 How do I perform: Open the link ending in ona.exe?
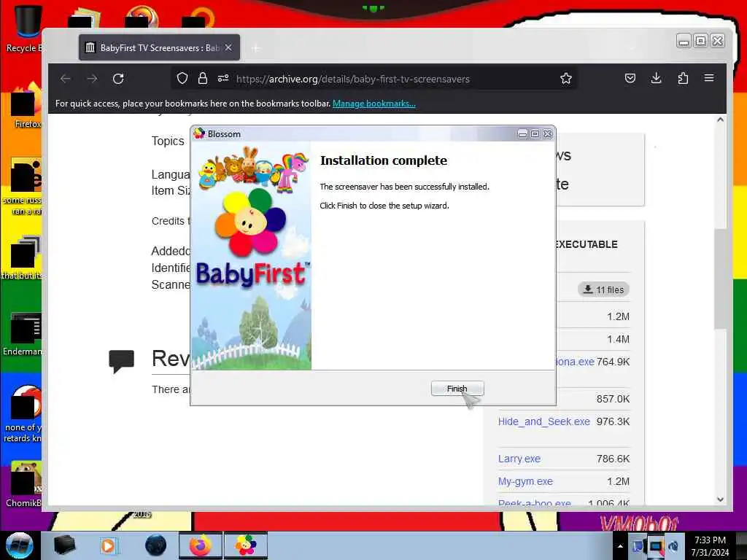575,362
